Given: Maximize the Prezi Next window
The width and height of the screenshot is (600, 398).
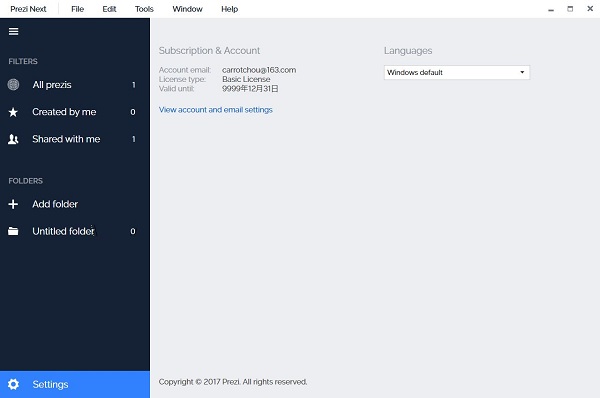Looking at the screenshot, I should coord(570,9).
